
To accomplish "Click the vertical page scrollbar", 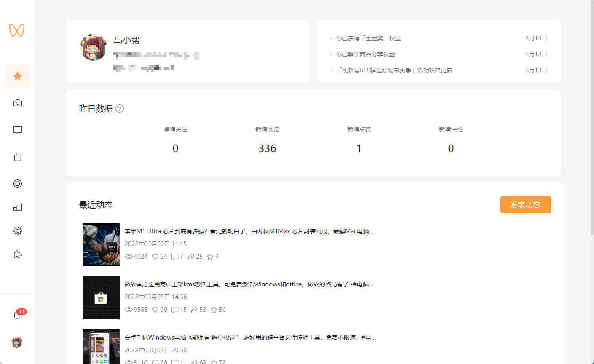I will 591,118.
